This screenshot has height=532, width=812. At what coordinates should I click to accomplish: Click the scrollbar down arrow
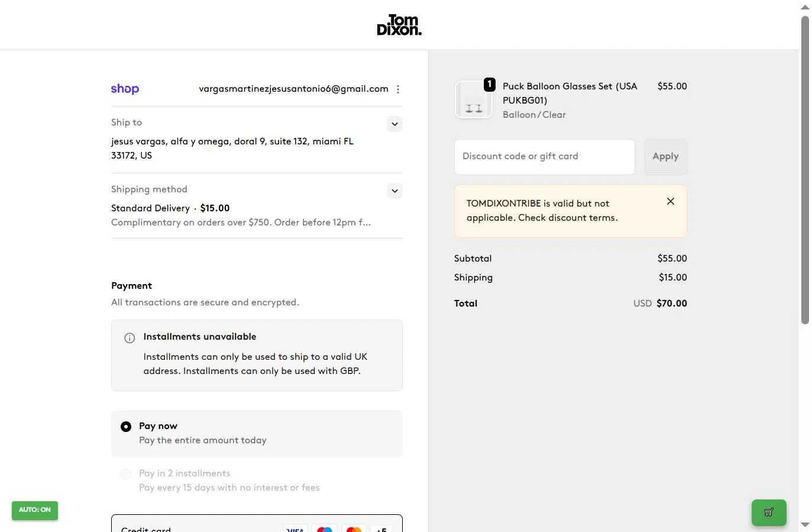click(x=805, y=525)
